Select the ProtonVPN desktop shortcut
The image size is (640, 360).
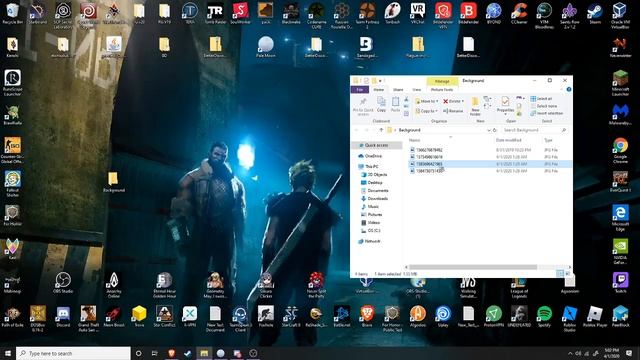coord(493,316)
